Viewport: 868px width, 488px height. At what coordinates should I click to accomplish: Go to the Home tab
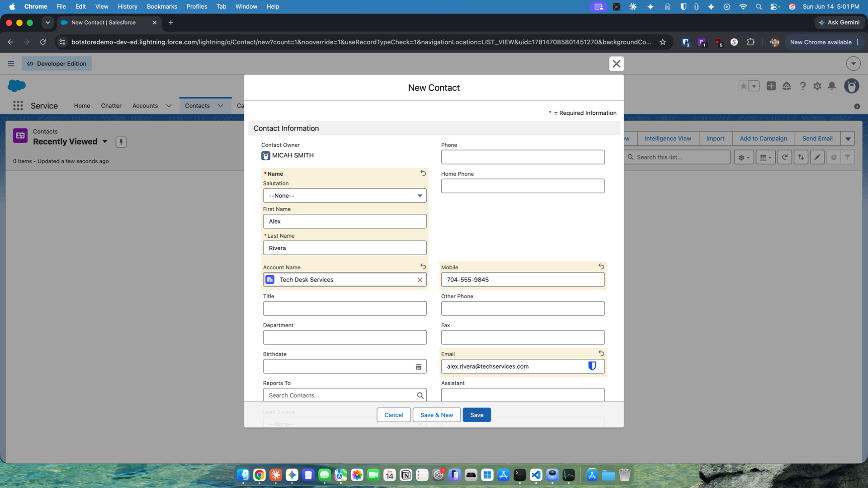[x=82, y=106]
